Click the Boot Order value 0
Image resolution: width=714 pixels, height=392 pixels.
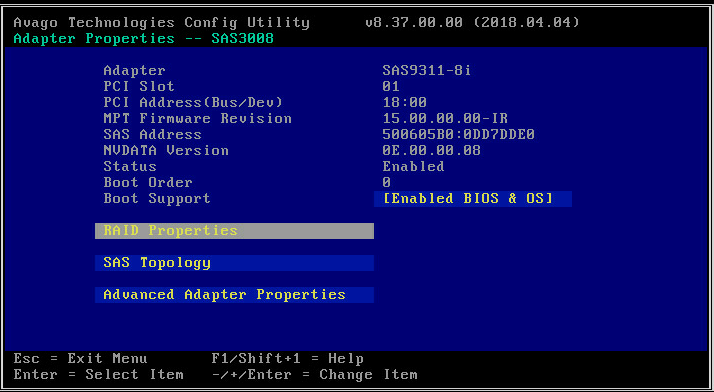click(387, 183)
